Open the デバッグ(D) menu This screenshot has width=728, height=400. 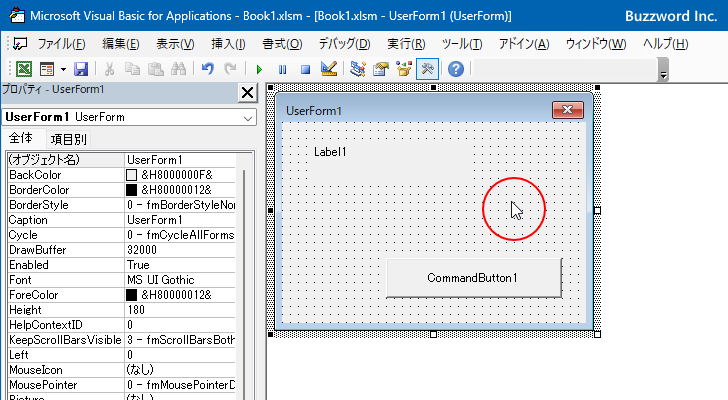pyautogui.click(x=344, y=44)
